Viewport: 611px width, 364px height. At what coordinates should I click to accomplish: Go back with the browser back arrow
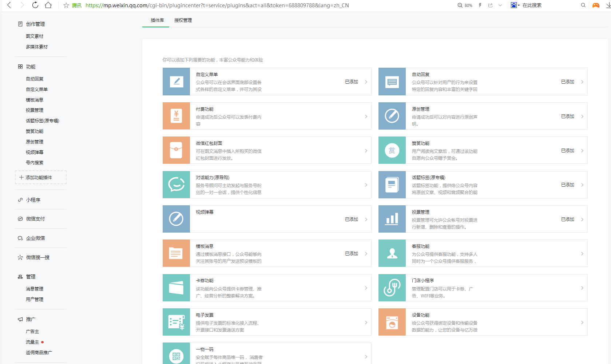coord(9,5)
